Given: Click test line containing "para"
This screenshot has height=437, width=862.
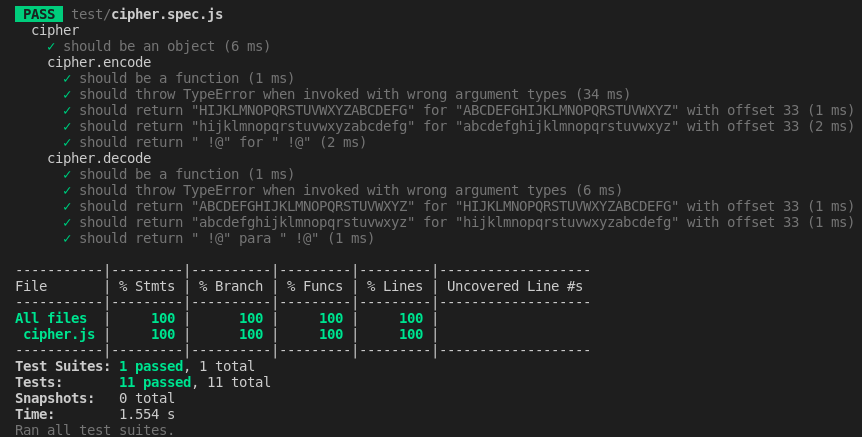Looking at the screenshot, I should (226, 237).
